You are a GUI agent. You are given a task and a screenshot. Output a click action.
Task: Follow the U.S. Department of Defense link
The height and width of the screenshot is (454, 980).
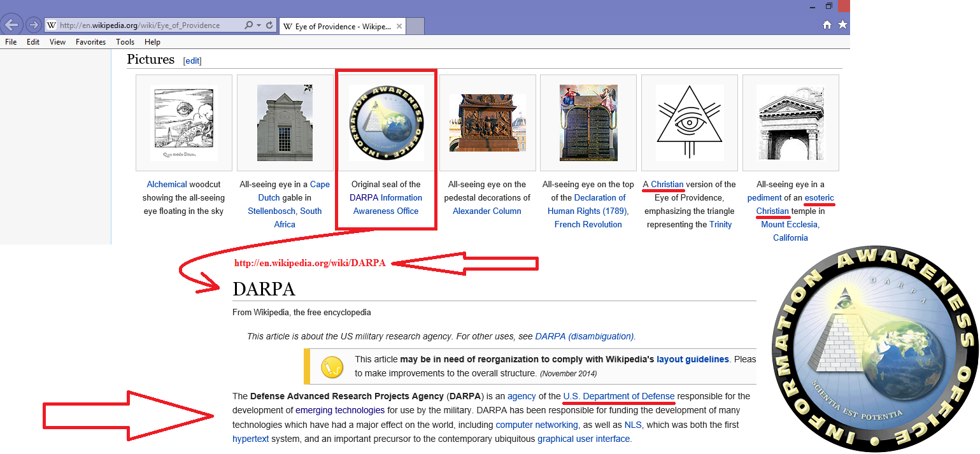pos(619,396)
